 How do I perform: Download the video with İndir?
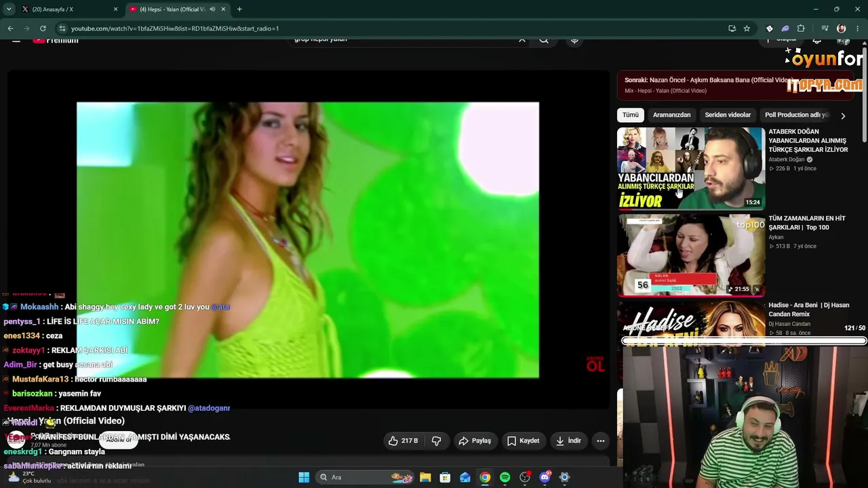click(568, 441)
